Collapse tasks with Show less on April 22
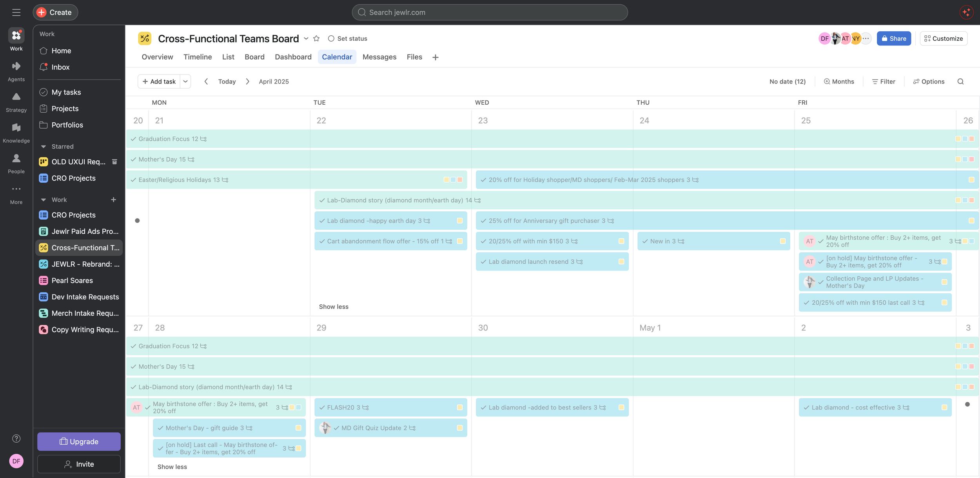 (334, 307)
